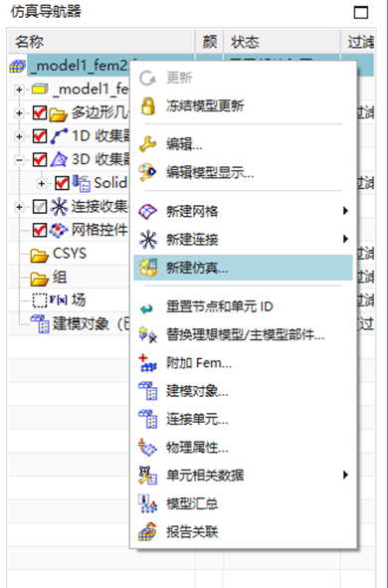Screen dimensions: 388x588
Task: Uncheck the 多边形几何体 checkbox
Action: click(40, 112)
